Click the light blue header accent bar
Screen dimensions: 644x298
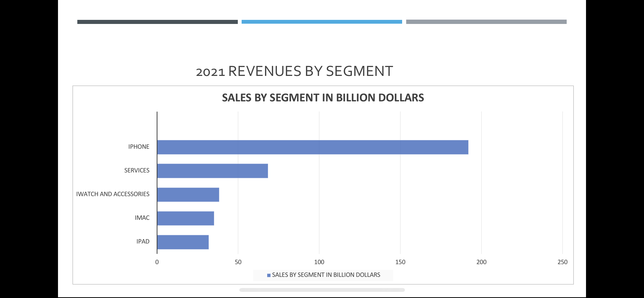(322, 22)
